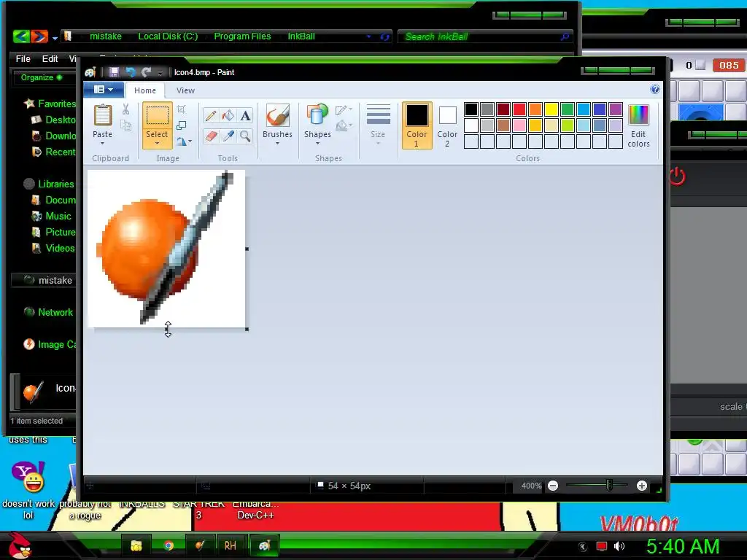Image resolution: width=747 pixels, height=560 pixels.
Task: Open the Edit menu in Explorer
Action: 50,58
